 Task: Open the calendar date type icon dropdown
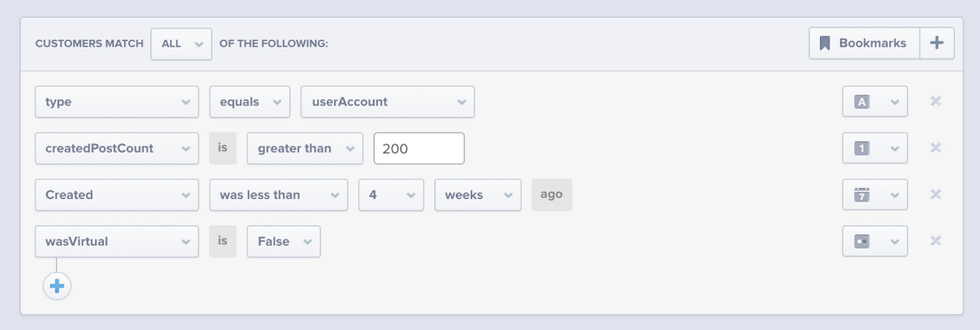coord(875,194)
